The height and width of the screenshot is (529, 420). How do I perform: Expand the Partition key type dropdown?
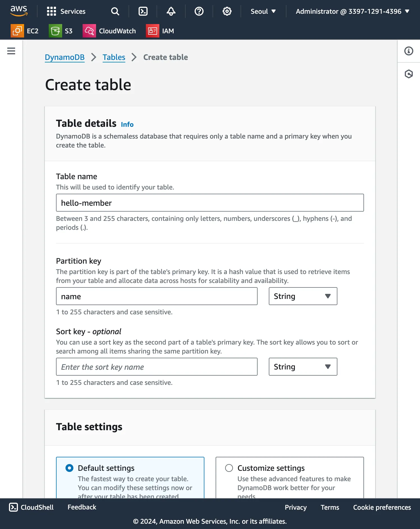point(303,296)
